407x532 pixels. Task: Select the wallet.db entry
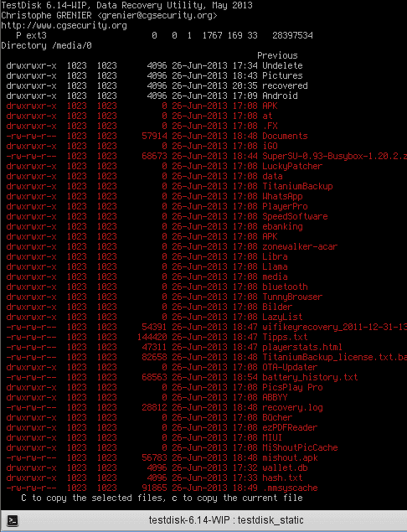157,467
